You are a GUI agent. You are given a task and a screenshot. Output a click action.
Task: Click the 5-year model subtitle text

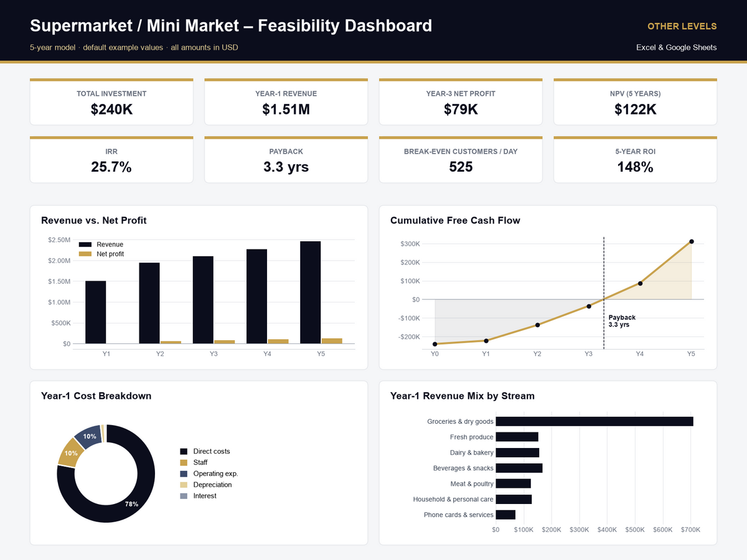(x=134, y=48)
